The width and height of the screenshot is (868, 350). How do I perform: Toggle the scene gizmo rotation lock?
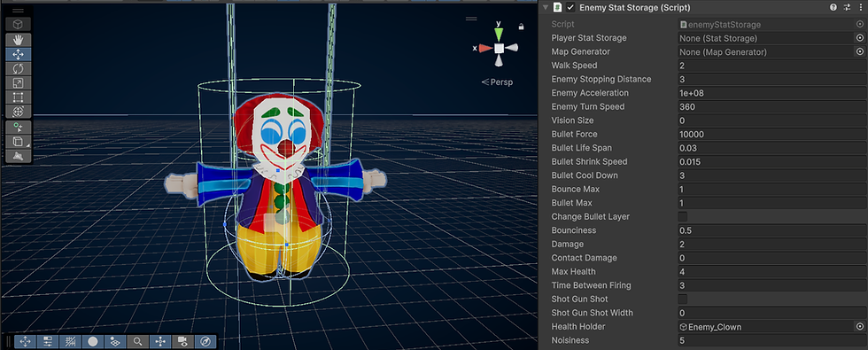tap(521, 26)
